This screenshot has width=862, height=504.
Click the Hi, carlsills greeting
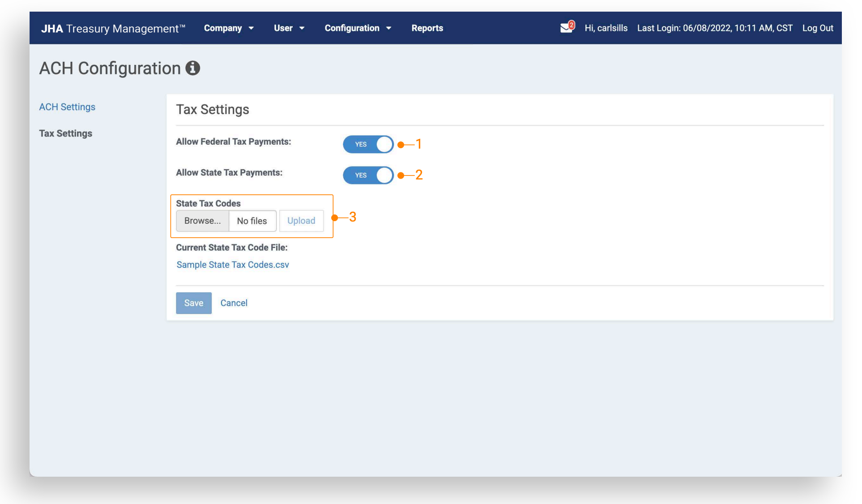coord(606,28)
